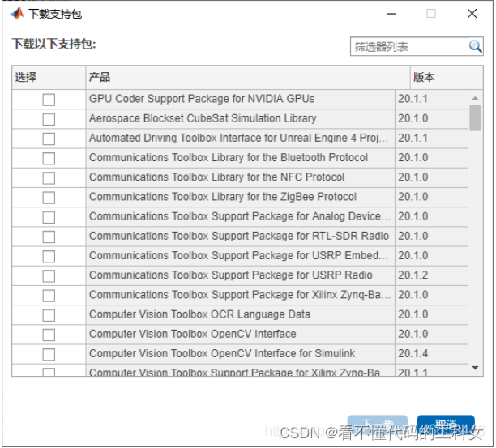Select OpenCV Interface for Simulink row text

pos(222,353)
